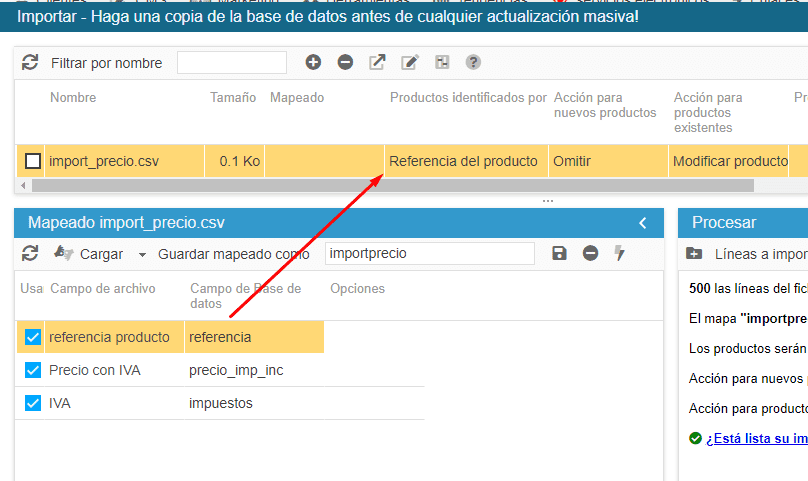Open file with external link icon

(377, 63)
